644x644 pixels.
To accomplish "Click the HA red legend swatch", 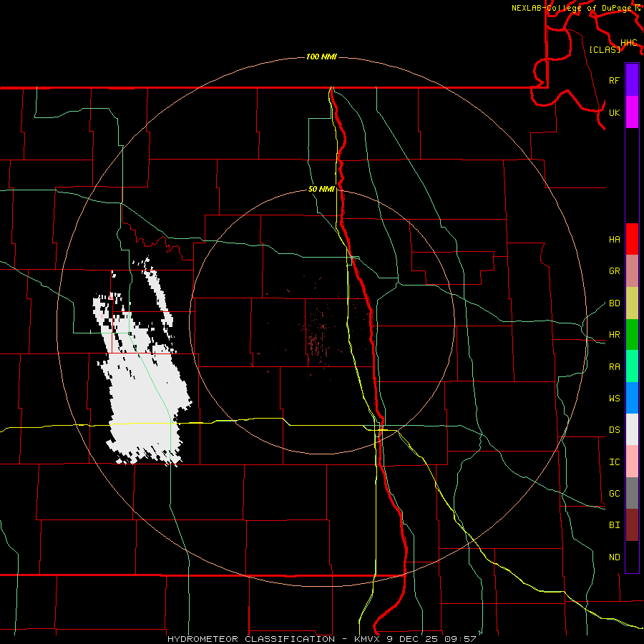I will pos(632,239).
